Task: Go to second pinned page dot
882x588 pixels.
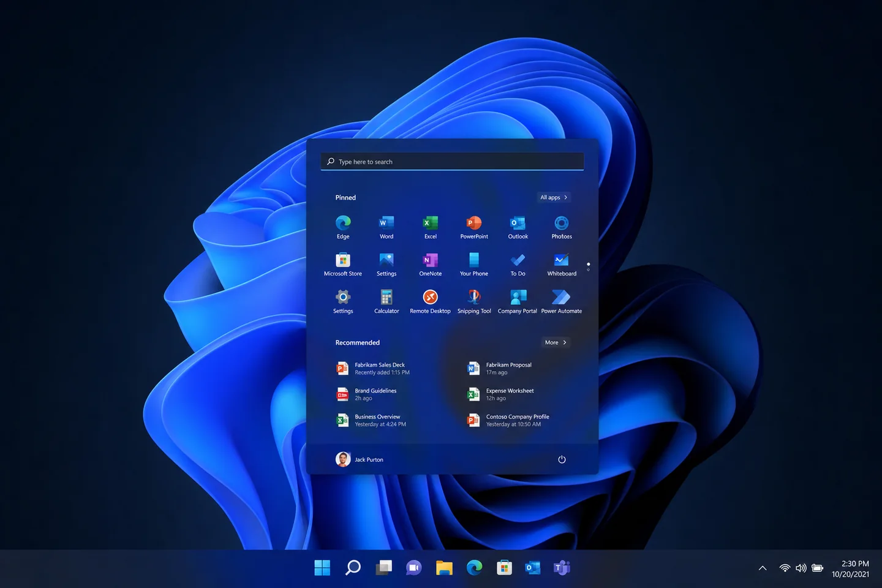Action: tap(588, 269)
